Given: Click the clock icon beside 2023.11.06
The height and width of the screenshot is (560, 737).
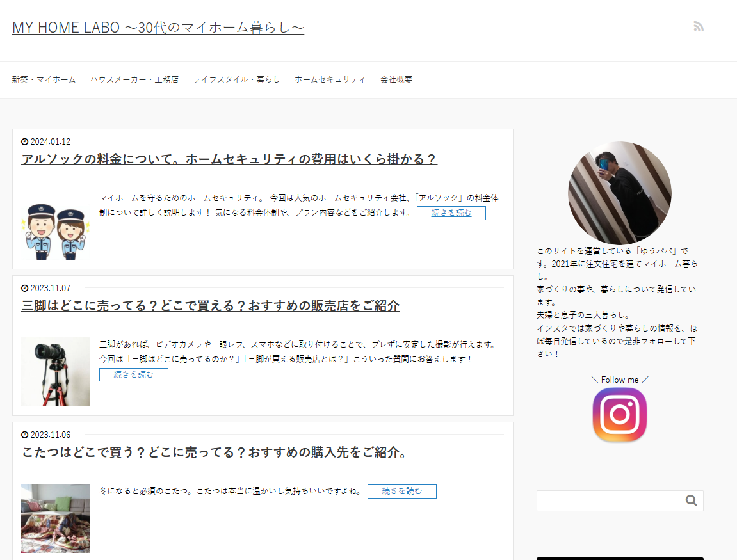Looking at the screenshot, I should click(24, 435).
